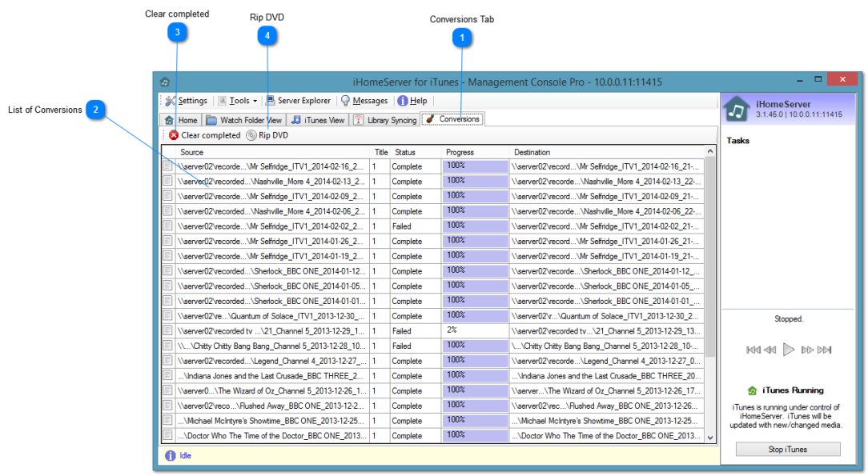This screenshot has width=868, height=476.
Task: Click the list scrollbar up arrow
Action: [x=709, y=151]
